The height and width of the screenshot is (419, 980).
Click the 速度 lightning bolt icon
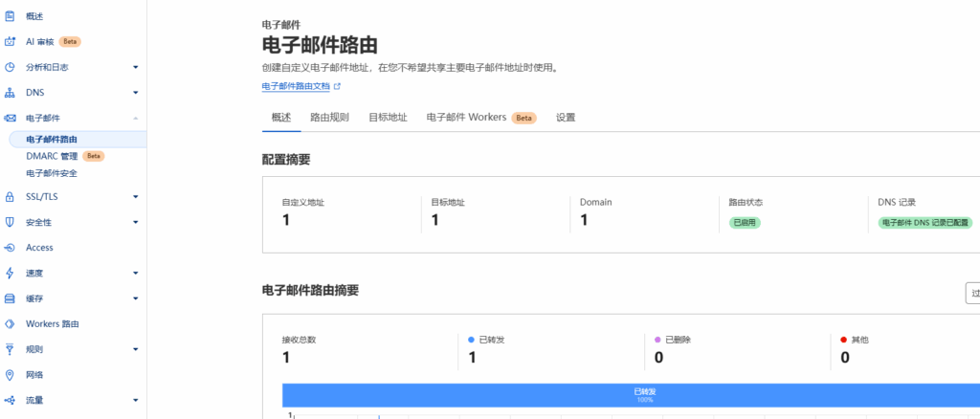10,273
